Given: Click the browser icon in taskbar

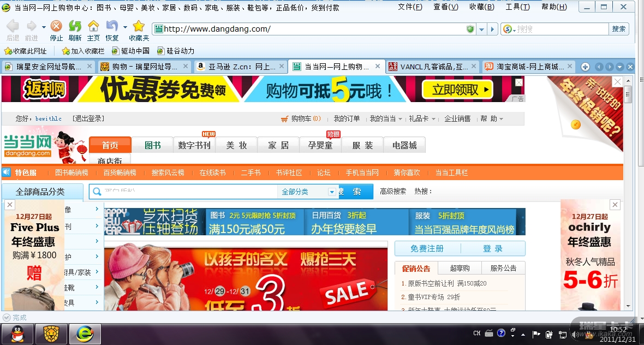Looking at the screenshot, I should 85,334.
